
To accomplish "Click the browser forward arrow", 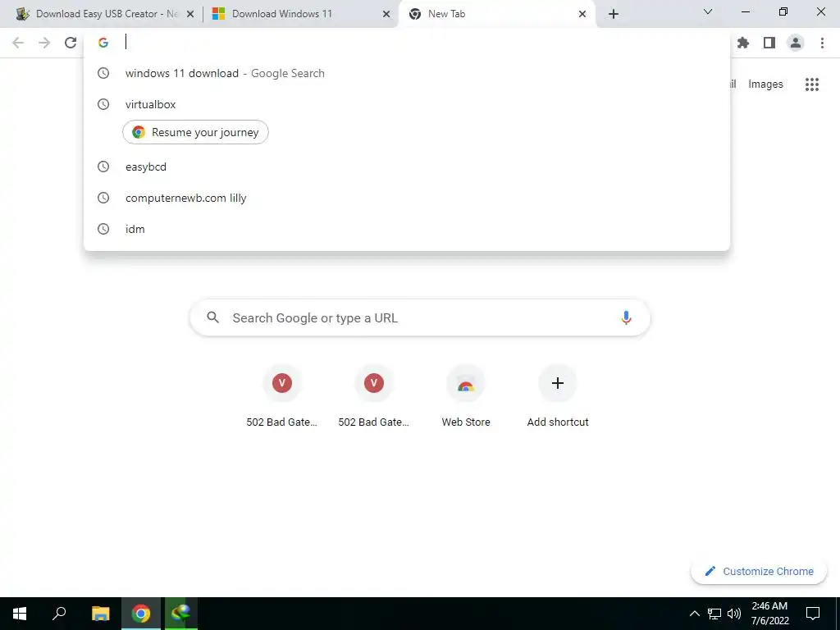I will click(x=44, y=43).
